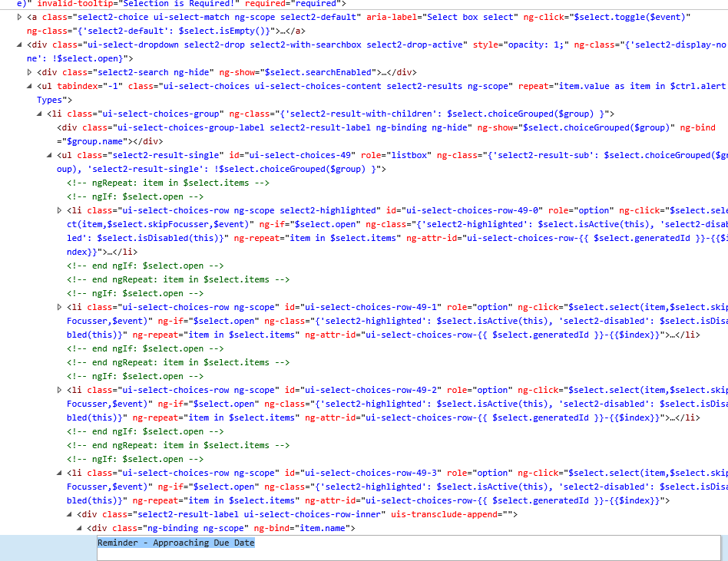This screenshot has height=561, width=728.
Task: Select the first 'ngRepeat: item in $select.items' comment
Action: coord(168,183)
